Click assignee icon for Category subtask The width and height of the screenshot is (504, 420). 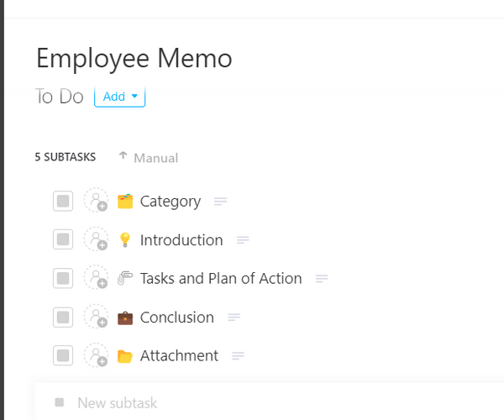click(97, 201)
